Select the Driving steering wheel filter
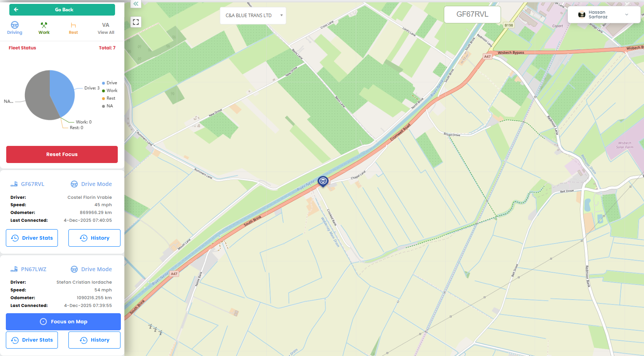The image size is (644, 356). [15, 25]
